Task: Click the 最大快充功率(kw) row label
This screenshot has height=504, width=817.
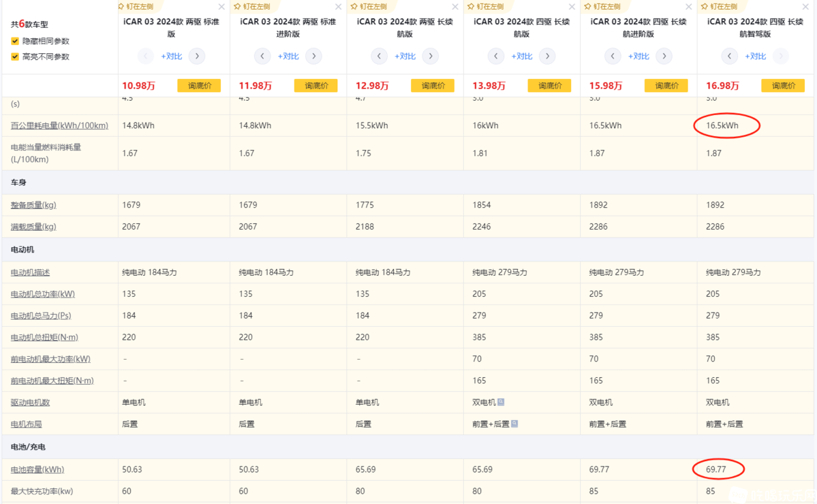Action: 42,492
